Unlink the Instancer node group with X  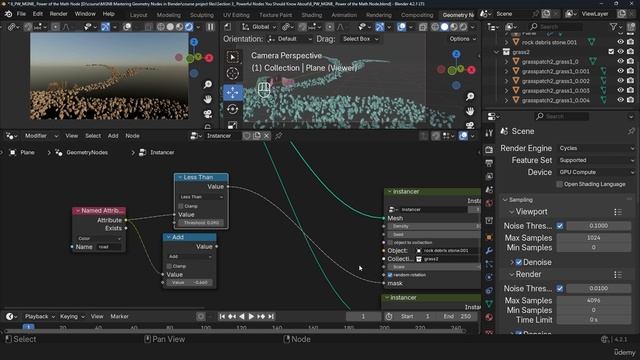pos(267,136)
